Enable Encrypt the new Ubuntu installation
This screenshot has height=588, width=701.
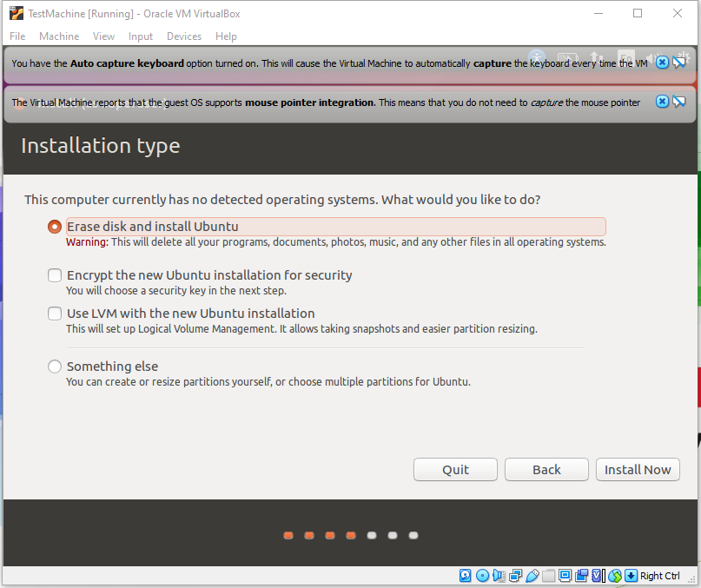(x=55, y=275)
